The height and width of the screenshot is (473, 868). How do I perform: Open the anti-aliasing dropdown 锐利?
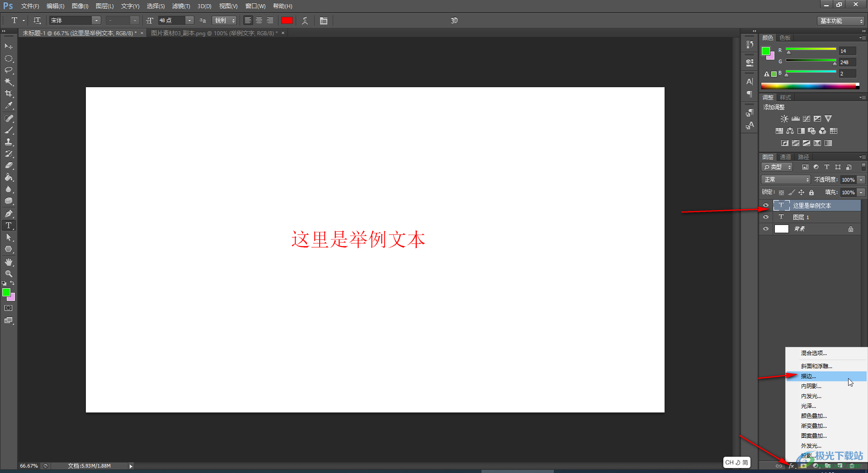click(x=224, y=20)
